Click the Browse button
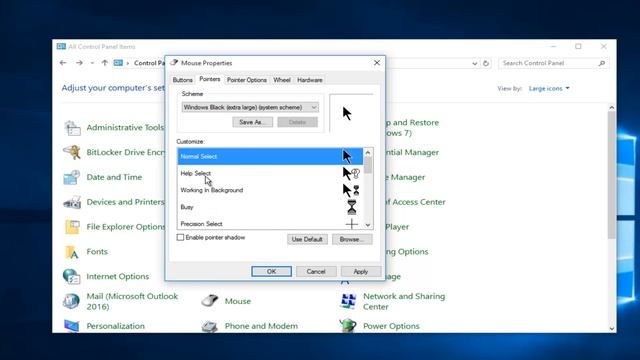 pyautogui.click(x=352, y=239)
